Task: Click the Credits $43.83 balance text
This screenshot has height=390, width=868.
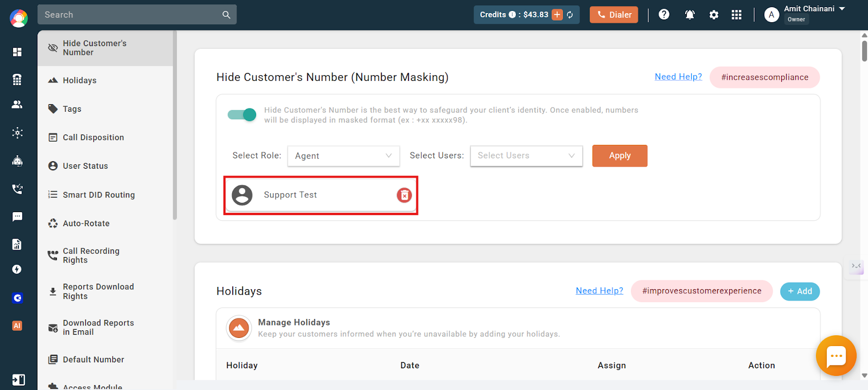Action: click(x=514, y=15)
